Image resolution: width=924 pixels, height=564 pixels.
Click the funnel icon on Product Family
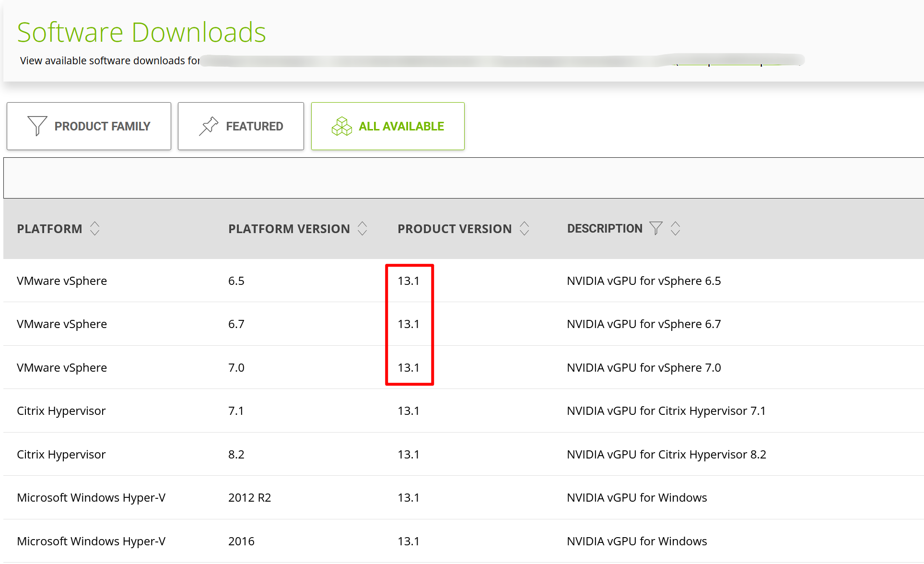(x=37, y=126)
